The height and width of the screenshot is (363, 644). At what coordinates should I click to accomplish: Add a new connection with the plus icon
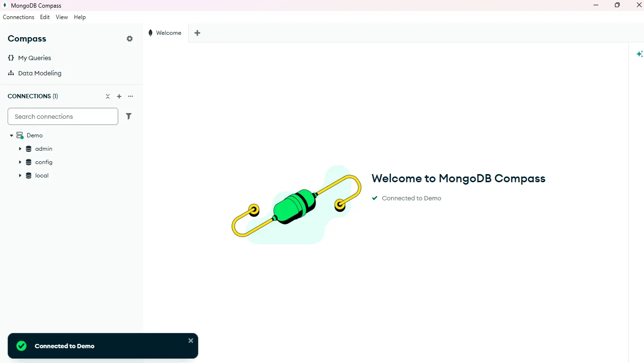point(119,96)
